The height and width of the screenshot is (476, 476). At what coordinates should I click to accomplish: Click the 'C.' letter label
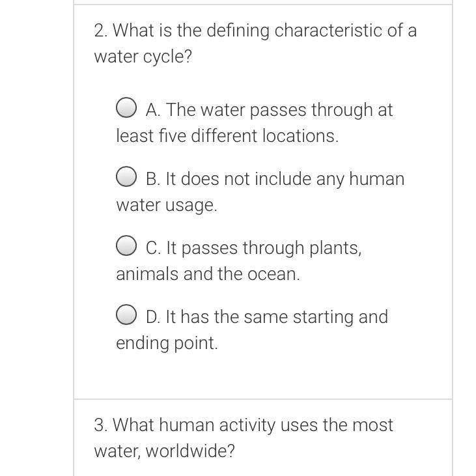tap(154, 248)
